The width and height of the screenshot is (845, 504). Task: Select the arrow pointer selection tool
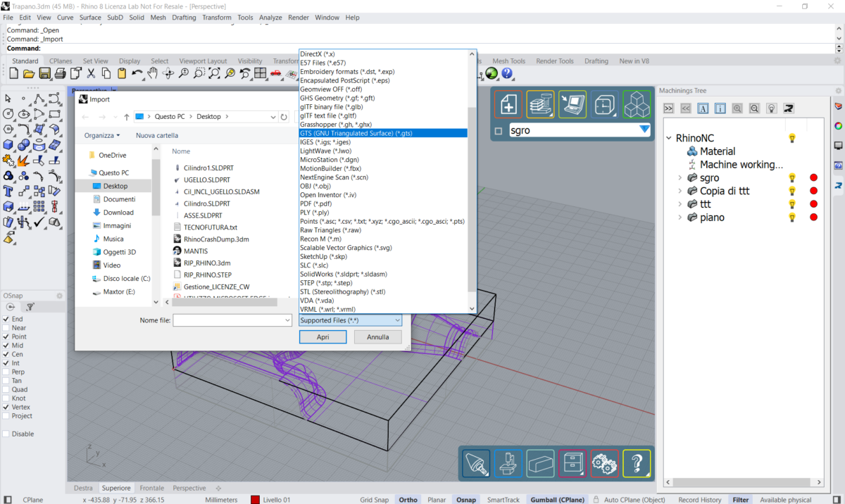pos(8,99)
